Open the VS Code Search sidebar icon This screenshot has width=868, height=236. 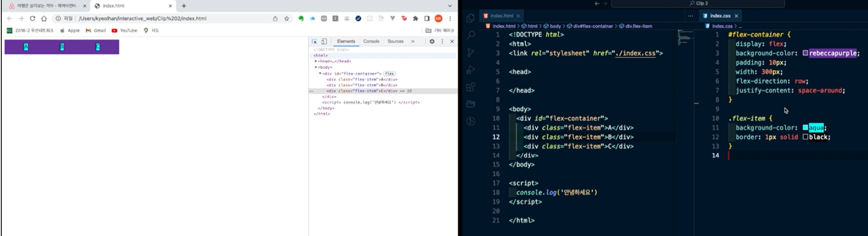[x=470, y=35]
